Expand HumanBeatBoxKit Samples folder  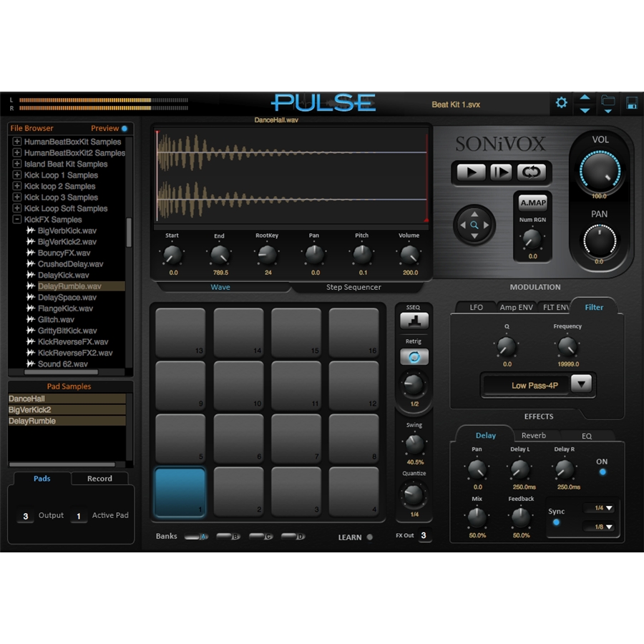[x=17, y=142]
